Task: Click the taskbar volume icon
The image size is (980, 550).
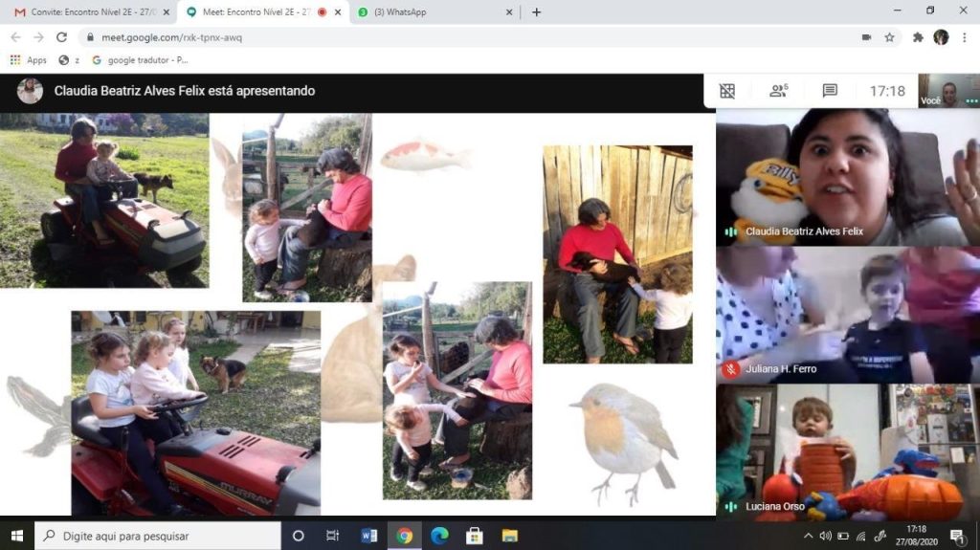Action: [x=826, y=536]
